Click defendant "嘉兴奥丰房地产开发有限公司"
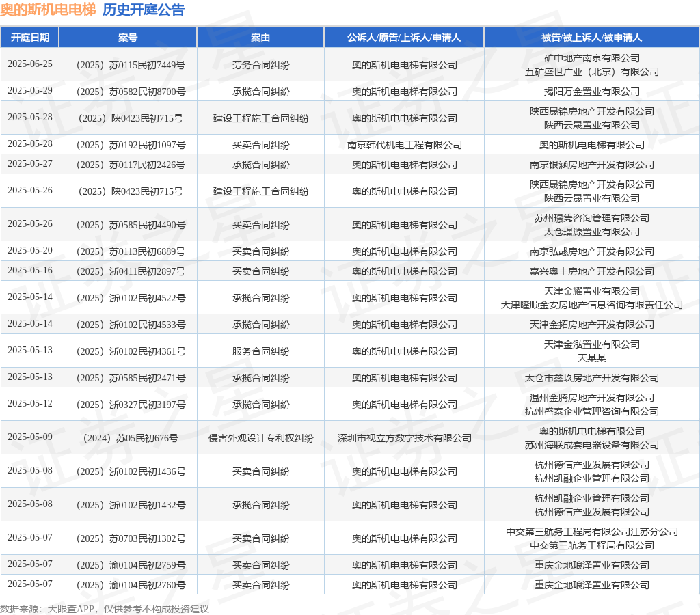The width and height of the screenshot is (700, 615). pyautogui.click(x=591, y=271)
